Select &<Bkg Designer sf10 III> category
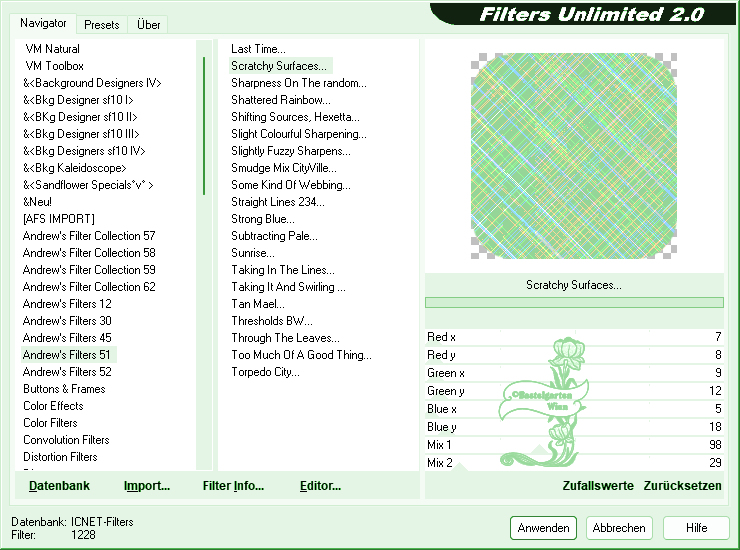Screen dimensions: 740x550 (81, 134)
